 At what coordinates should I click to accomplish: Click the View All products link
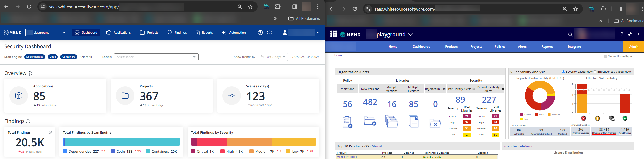pos(377,146)
